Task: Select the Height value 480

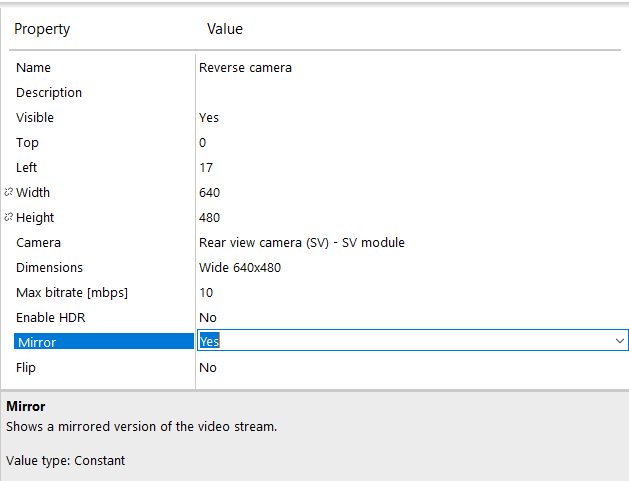Action: coord(209,217)
